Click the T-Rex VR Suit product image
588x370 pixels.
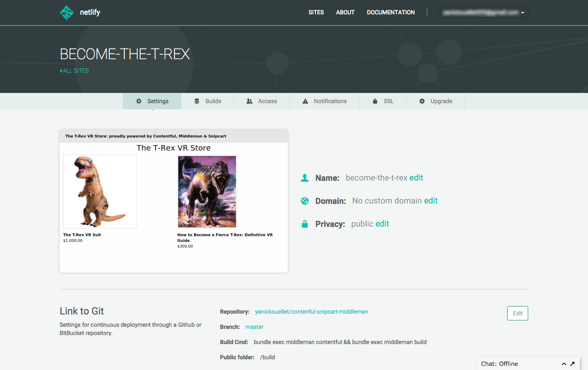coord(100,192)
